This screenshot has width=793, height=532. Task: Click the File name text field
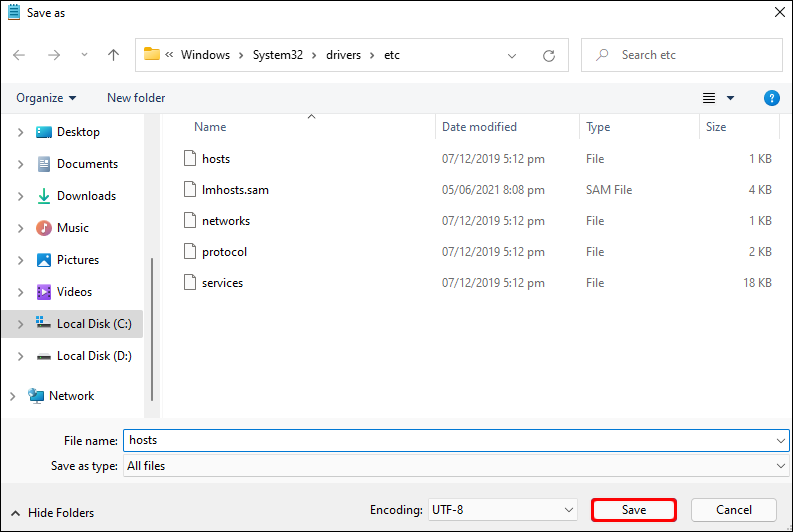[450, 440]
